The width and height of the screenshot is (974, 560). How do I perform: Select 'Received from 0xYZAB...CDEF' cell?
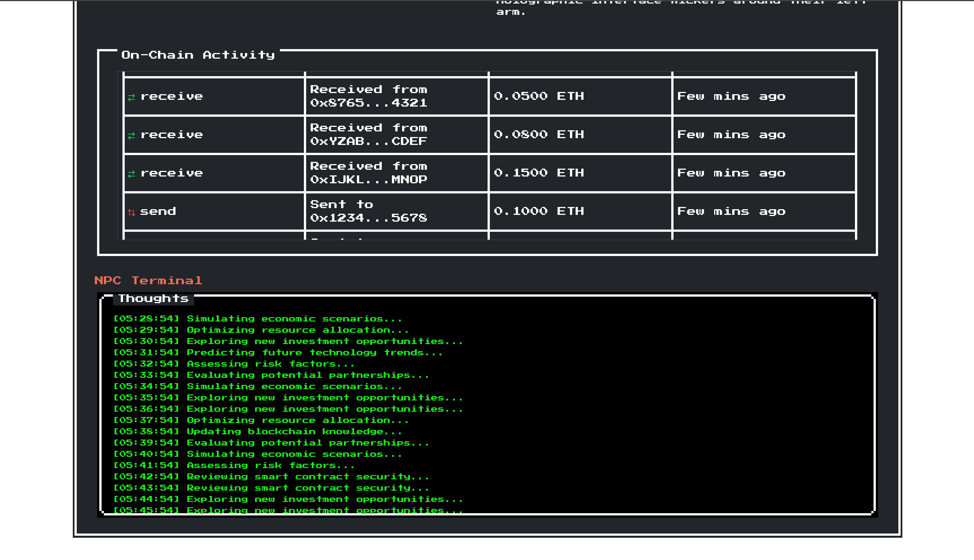(x=396, y=135)
